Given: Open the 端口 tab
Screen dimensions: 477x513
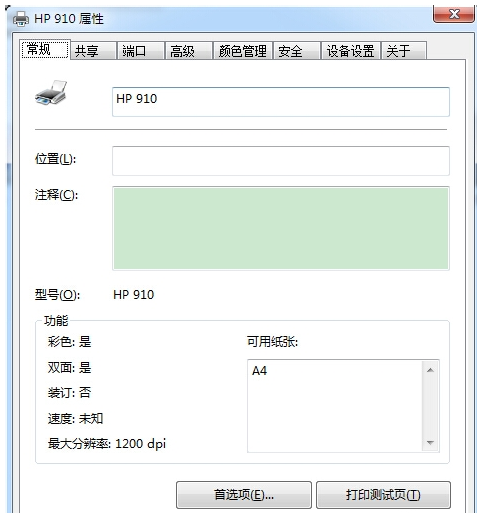Looking at the screenshot, I should (141, 51).
